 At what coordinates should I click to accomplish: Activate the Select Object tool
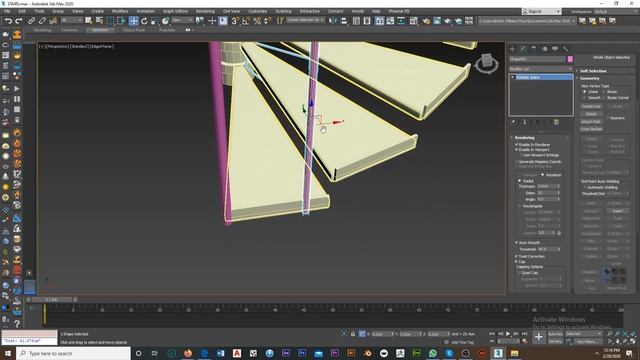[89, 21]
